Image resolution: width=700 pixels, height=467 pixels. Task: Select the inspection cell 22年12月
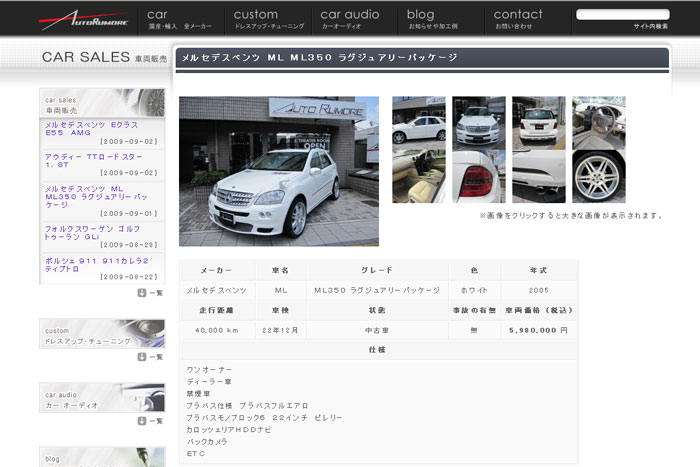pyautogui.click(x=280, y=330)
